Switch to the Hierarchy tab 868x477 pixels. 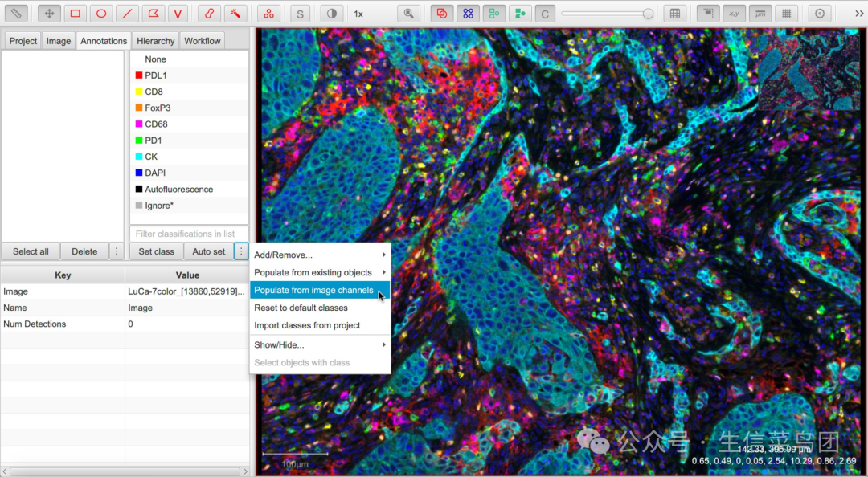coord(156,41)
